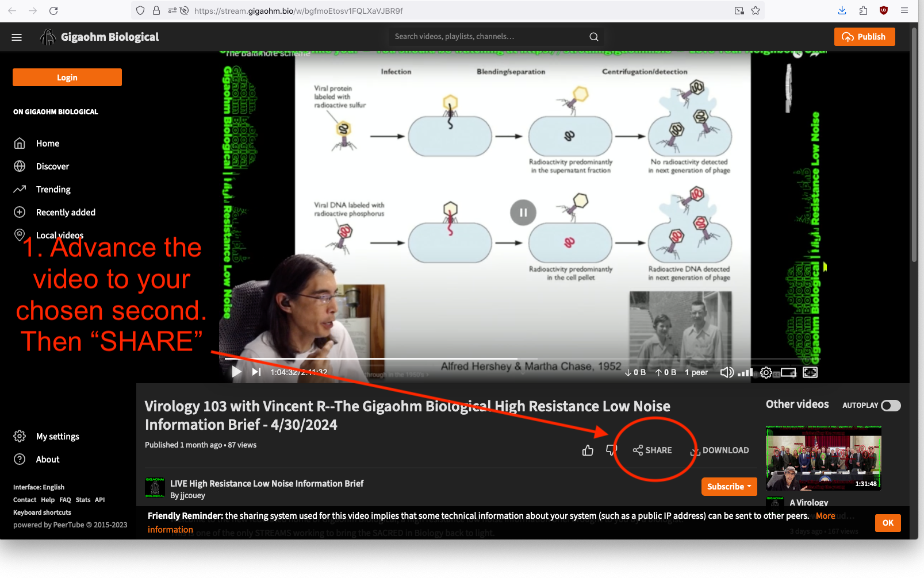Viewport: 924px width, 582px height.
Task: Open the player settings gear
Action: [766, 372]
